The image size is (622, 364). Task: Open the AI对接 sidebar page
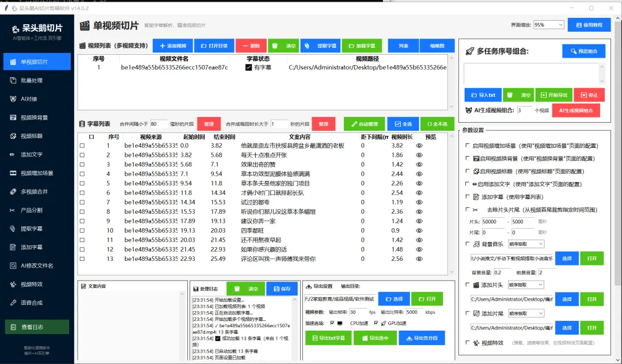point(37,98)
